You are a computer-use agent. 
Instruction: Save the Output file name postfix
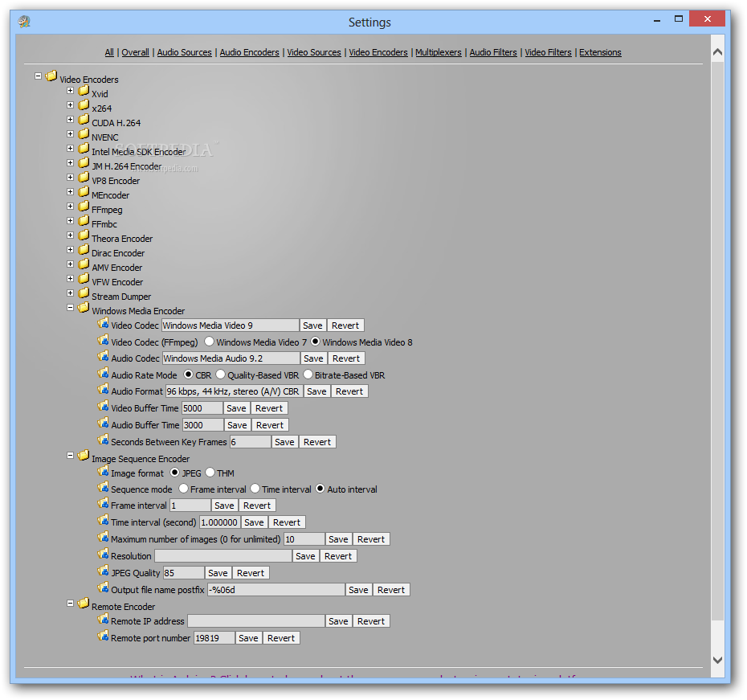[x=358, y=590]
